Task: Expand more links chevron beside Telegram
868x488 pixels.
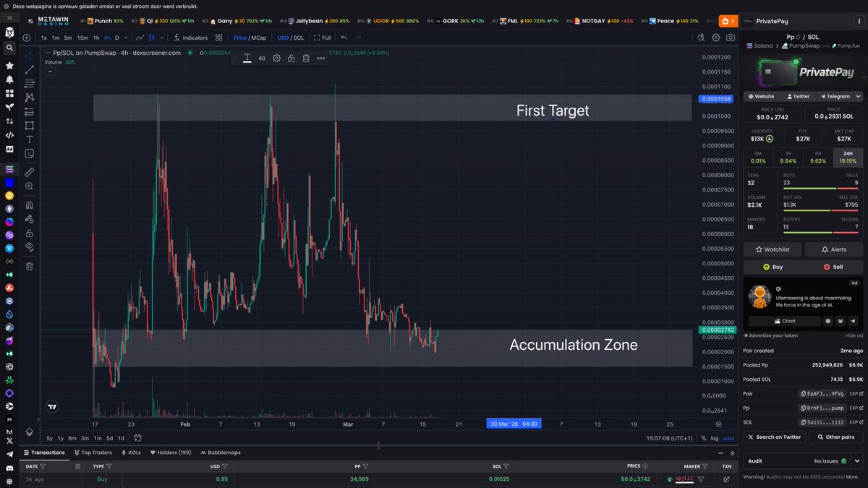Action: [859, 96]
